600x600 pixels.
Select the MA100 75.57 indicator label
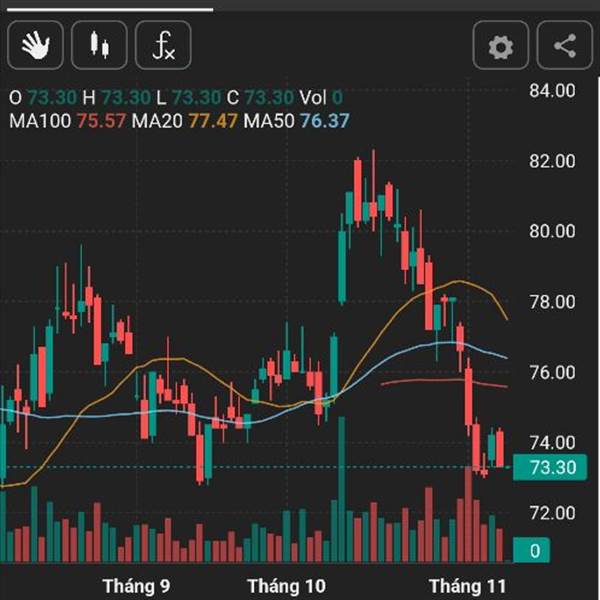tap(67, 121)
